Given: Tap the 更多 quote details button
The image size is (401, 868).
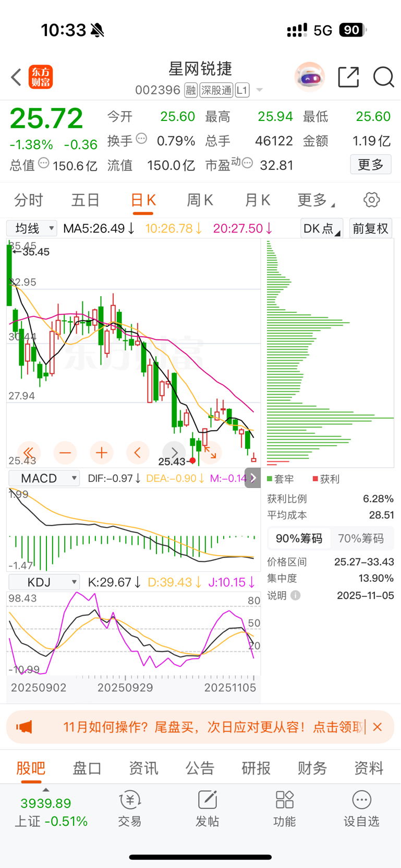Looking at the screenshot, I should click(371, 165).
